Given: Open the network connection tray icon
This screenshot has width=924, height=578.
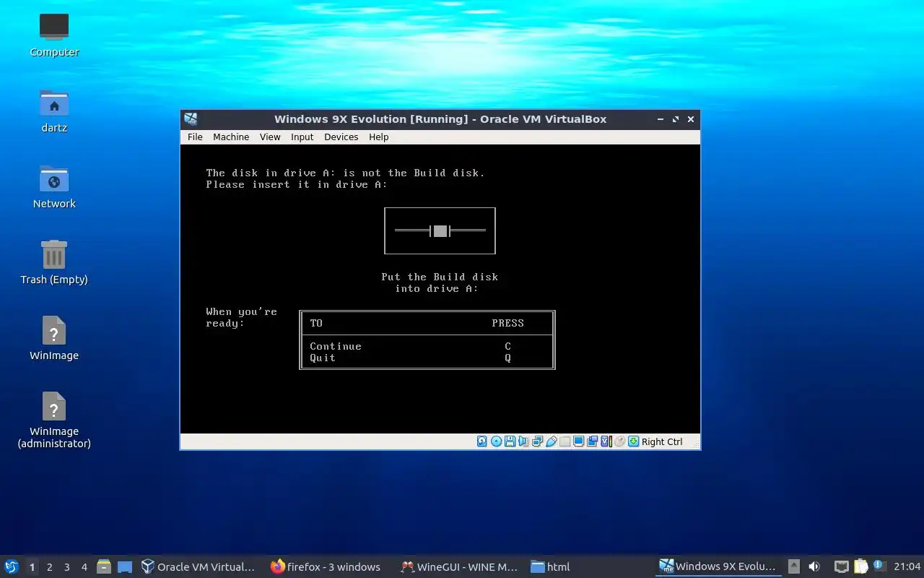Looking at the screenshot, I should (x=842, y=566).
